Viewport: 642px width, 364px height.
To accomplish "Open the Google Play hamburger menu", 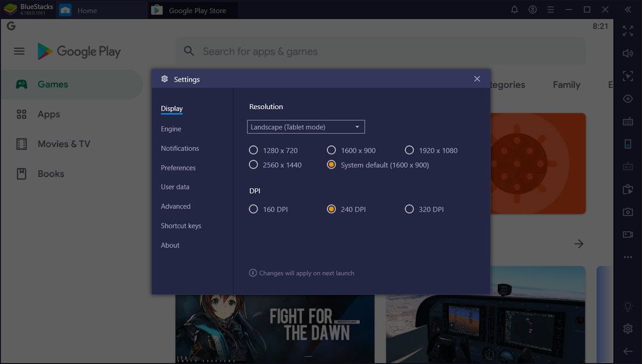I will tap(19, 51).
